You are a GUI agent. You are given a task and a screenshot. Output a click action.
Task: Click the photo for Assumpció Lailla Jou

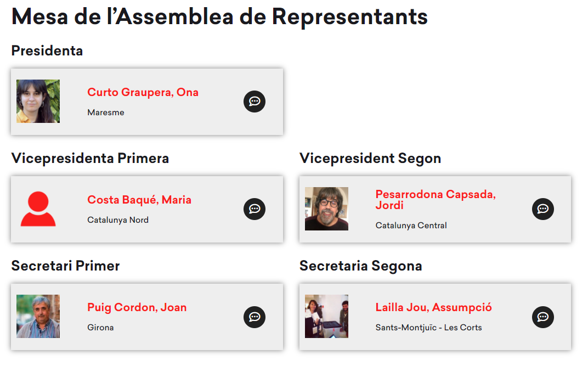[326, 317]
